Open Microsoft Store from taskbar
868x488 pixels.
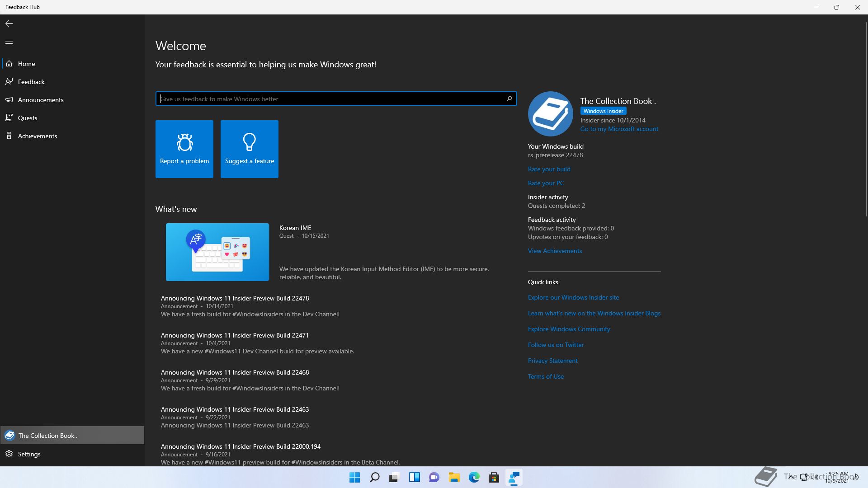point(494,477)
